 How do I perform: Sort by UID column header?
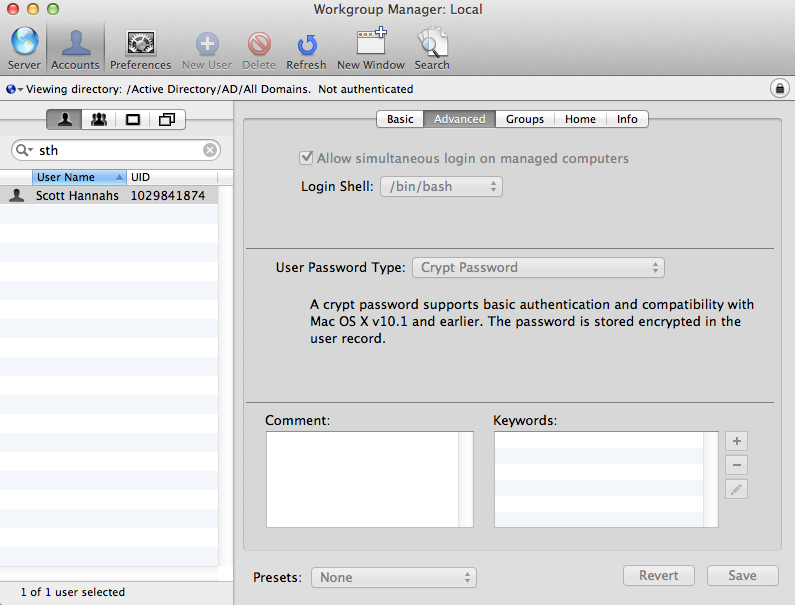(172, 177)
